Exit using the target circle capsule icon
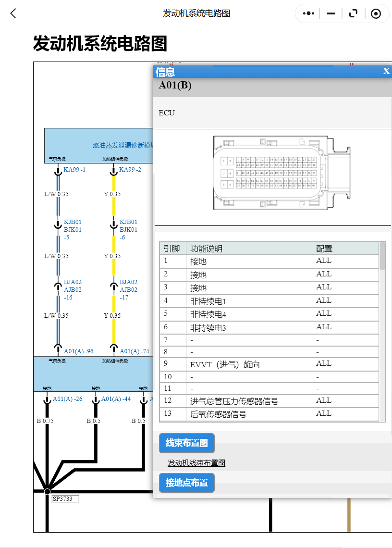 [x=375, y=13]
